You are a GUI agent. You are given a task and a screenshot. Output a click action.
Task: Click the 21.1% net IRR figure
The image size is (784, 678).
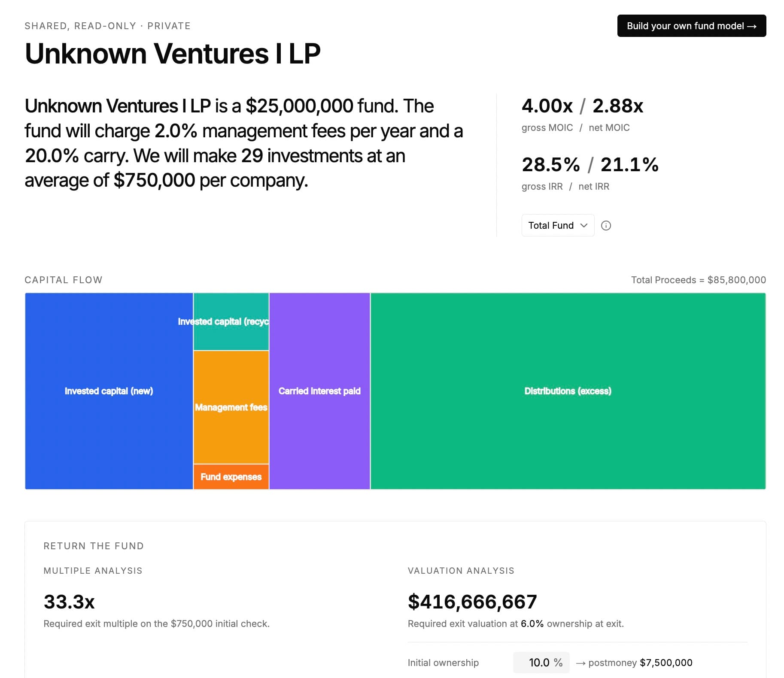(629, 165)
